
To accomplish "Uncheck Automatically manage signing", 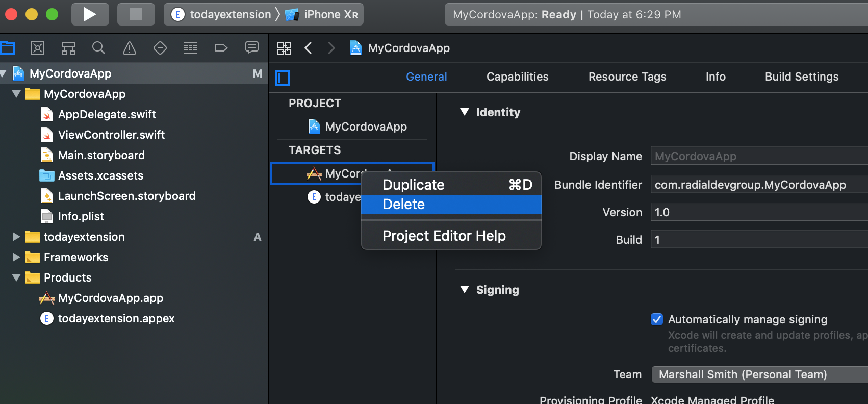I will click(657, 319).
